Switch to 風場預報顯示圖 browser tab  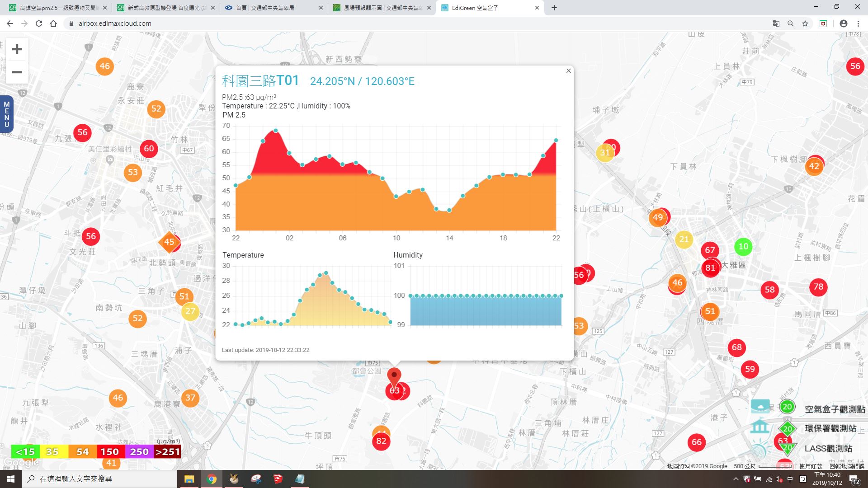pos(382,8)
